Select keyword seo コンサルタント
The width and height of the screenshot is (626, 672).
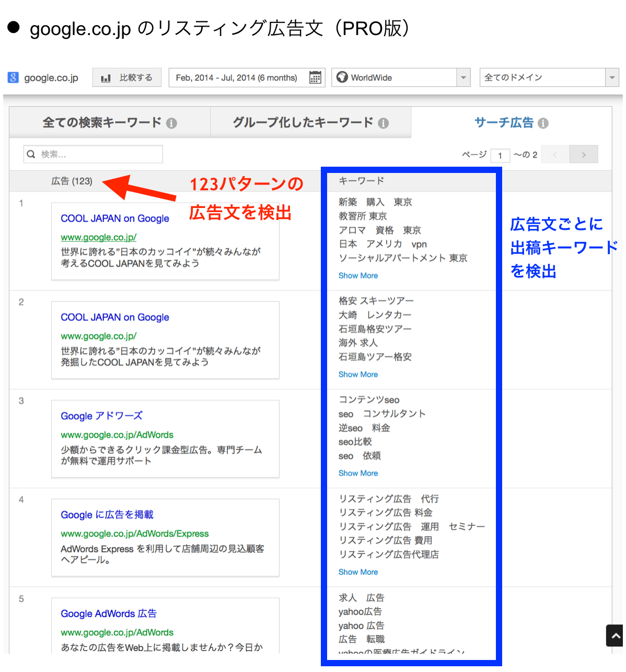(382, 414)
